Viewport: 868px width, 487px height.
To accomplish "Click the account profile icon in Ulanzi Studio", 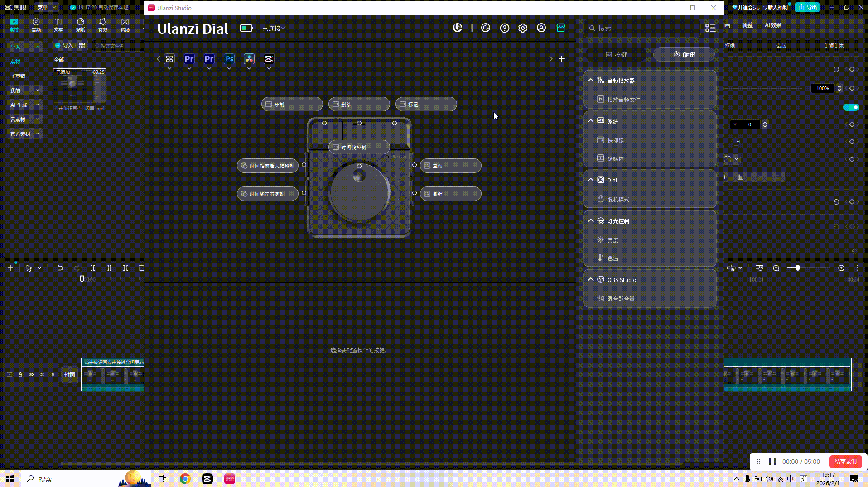I will click(541, 28).
